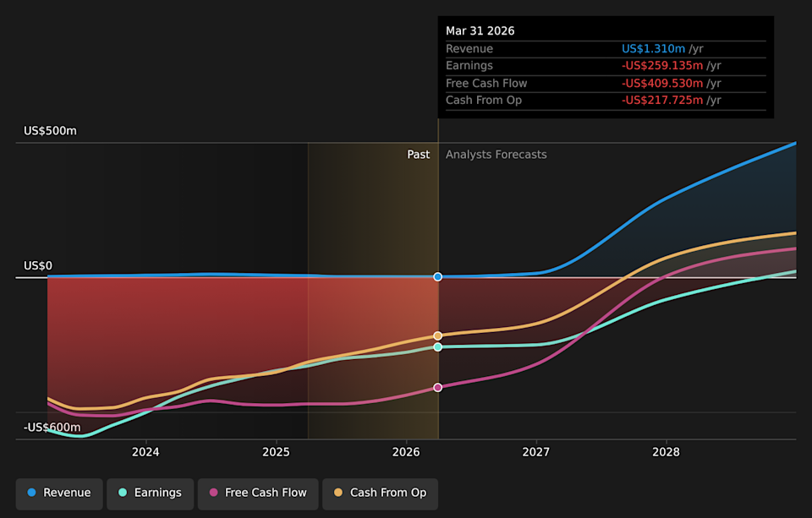Click the -US$259.135m earnings value
Screen dimensions: 812x518
click(661, 66)
